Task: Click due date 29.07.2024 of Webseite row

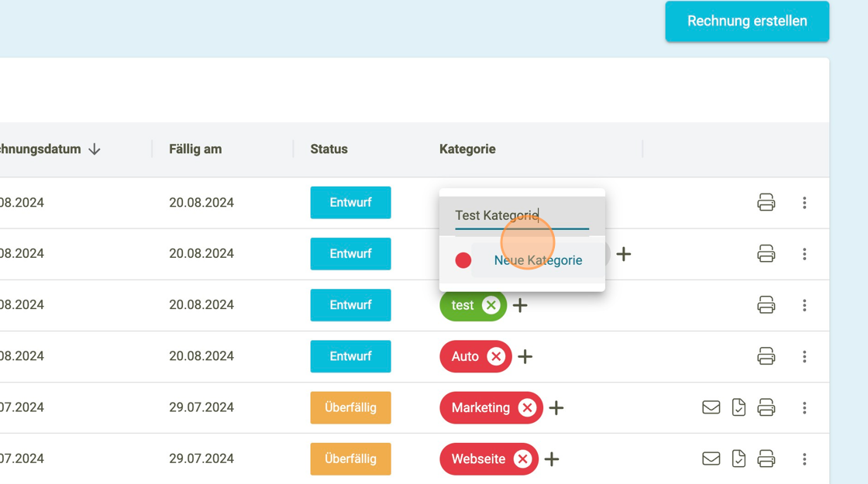Action: click(x=201, y=459)
